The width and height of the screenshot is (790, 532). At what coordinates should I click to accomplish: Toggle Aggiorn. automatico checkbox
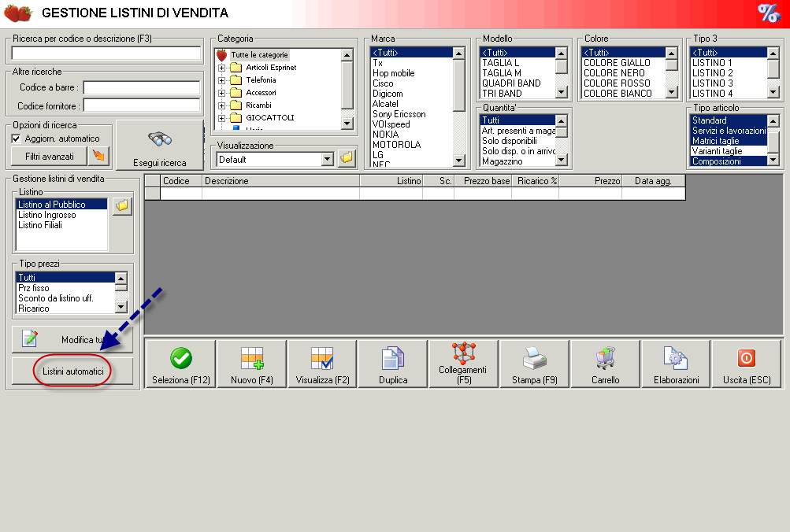coord(16,139)
